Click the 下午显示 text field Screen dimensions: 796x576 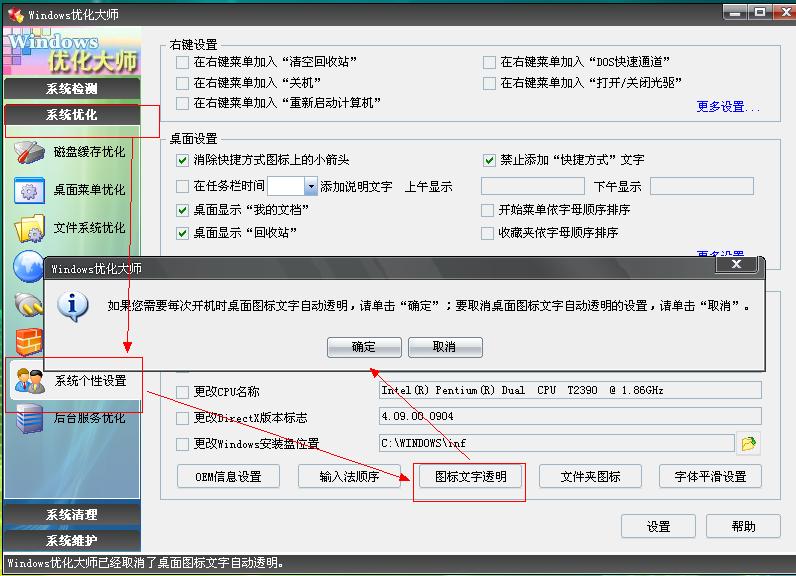[702, 186]
